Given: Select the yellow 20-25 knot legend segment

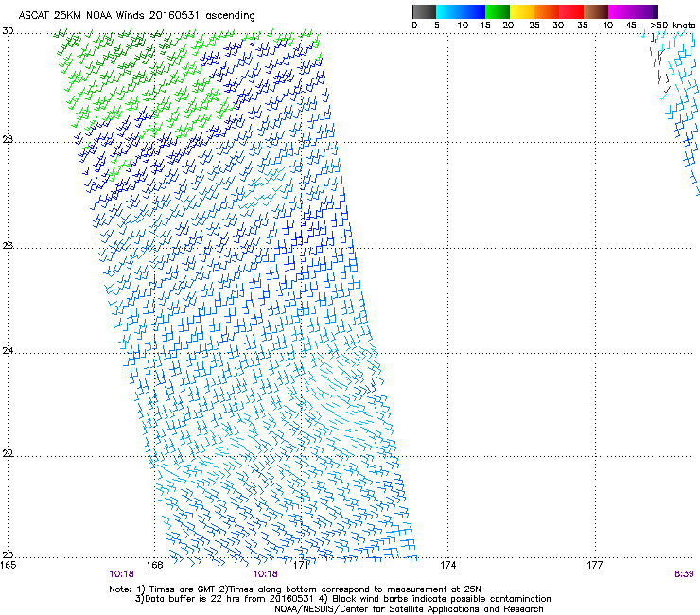Looking at the screenshot, I should (522, 11).
